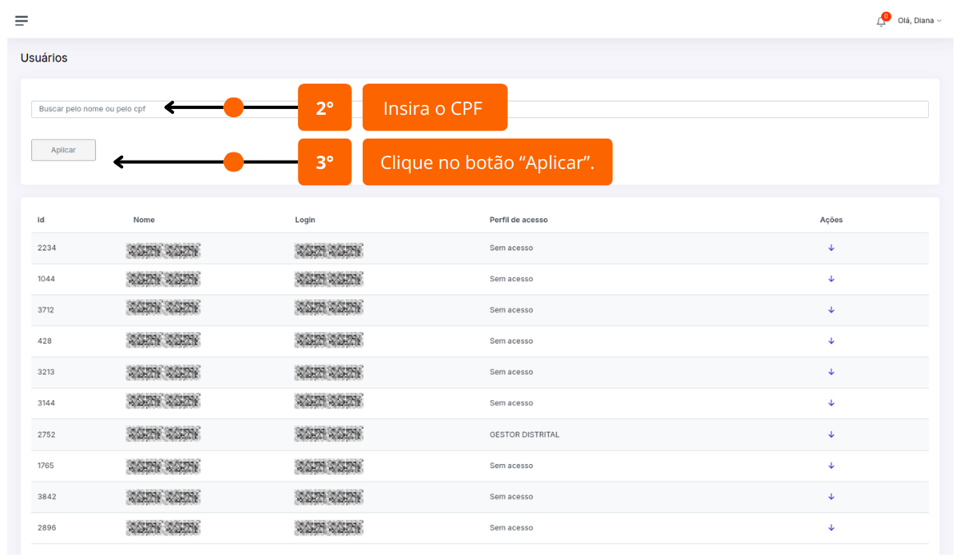Screen dimensions: 965x560
Task: Select the id cell 3712
Action: coord(46,311)
